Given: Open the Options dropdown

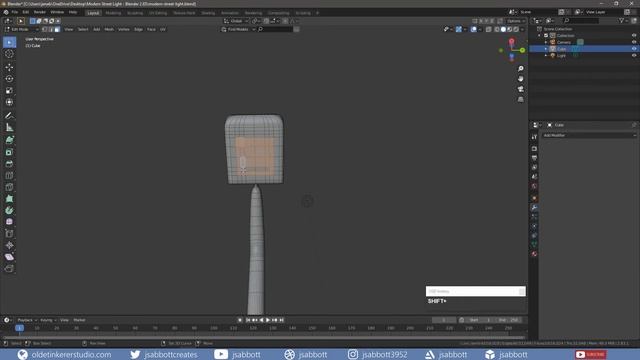Looking at the screenshot, I should click(x=516, y=21).
